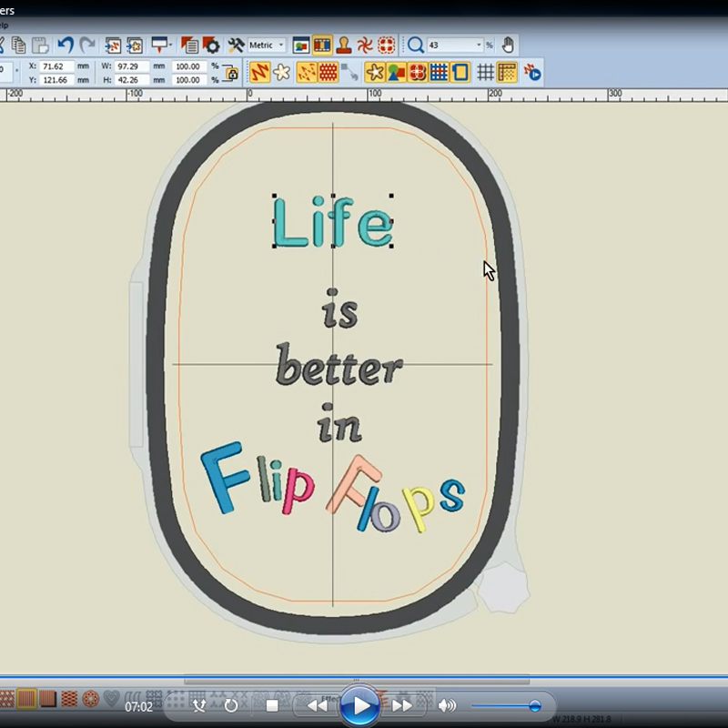Select the vertical stripe fill pattern at bottom

pos(26,698)
